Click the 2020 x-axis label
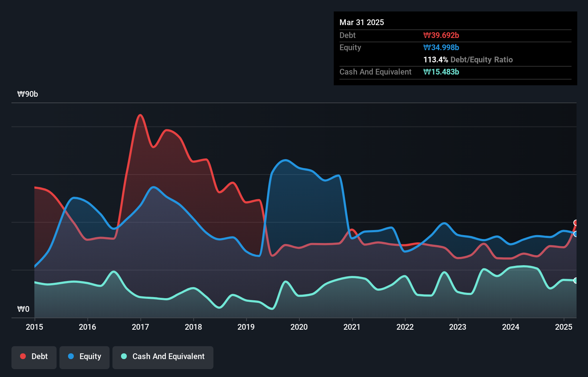 [299, 327]
